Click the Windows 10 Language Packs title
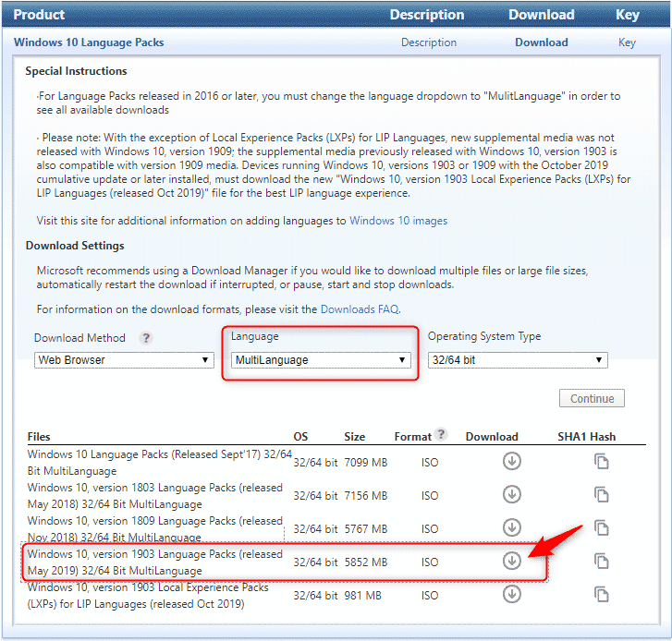The height and width of the screenshot is (641, 672). pos(89,42)
